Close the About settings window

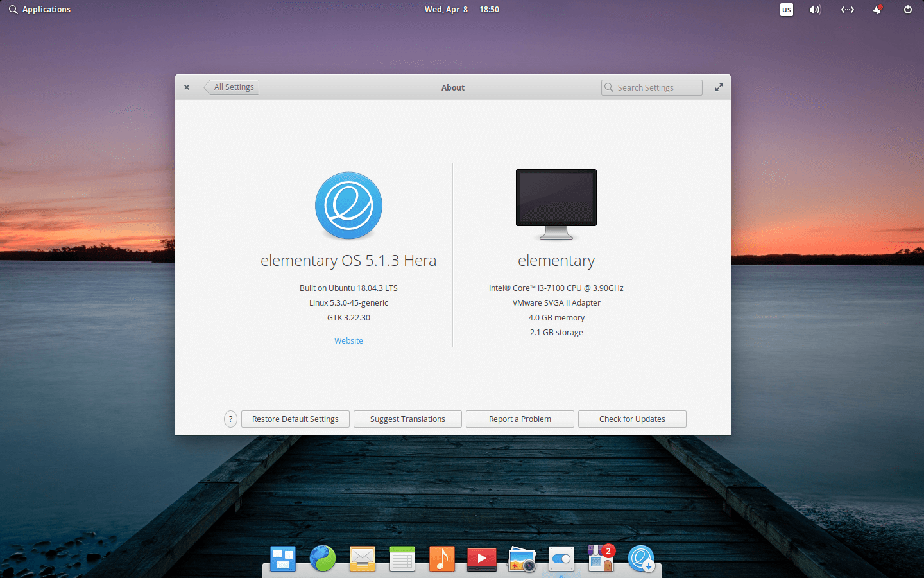(187, 87)
